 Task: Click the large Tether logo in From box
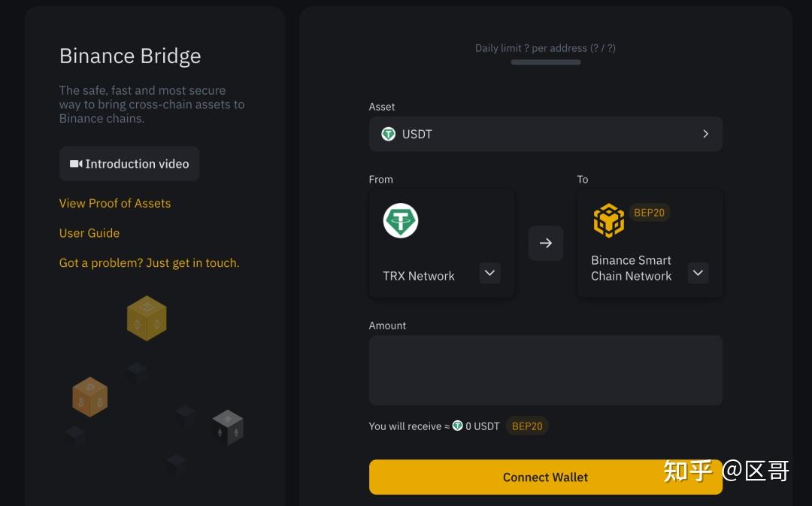tap(400, 221)
